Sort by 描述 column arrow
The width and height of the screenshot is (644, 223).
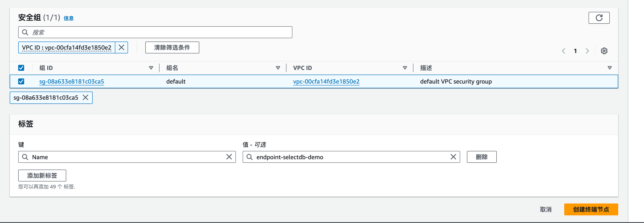610,68
